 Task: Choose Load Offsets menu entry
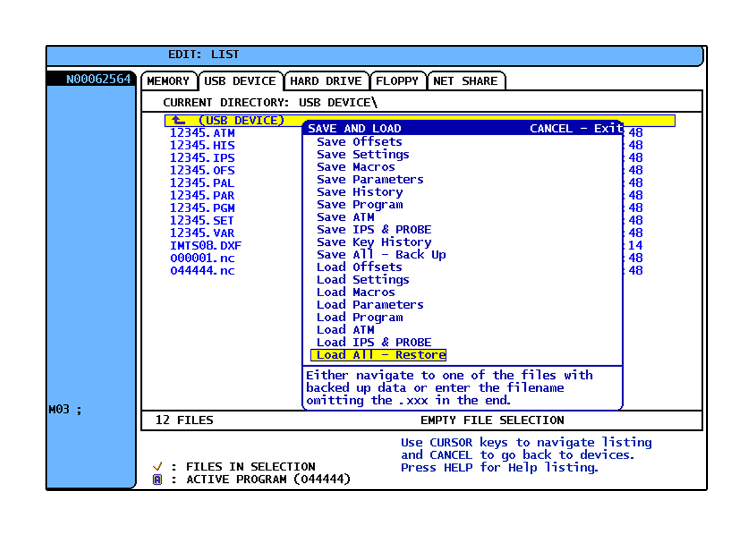pyautogui.click(x=359, y=267)
